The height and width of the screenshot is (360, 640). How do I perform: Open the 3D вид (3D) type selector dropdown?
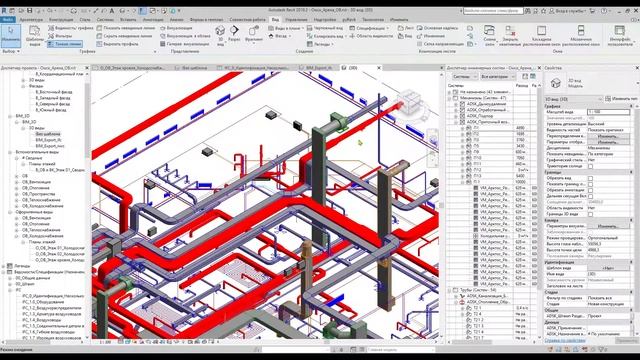[573, 99]
